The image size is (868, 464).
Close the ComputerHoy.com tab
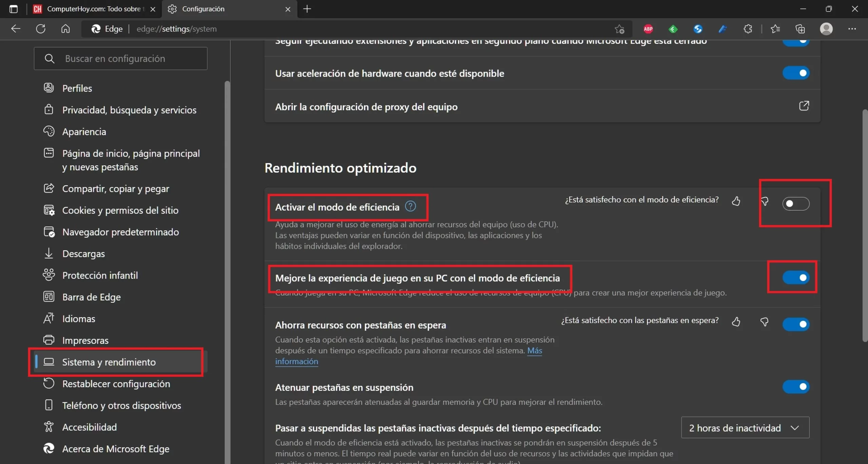[x=153, y=9]
